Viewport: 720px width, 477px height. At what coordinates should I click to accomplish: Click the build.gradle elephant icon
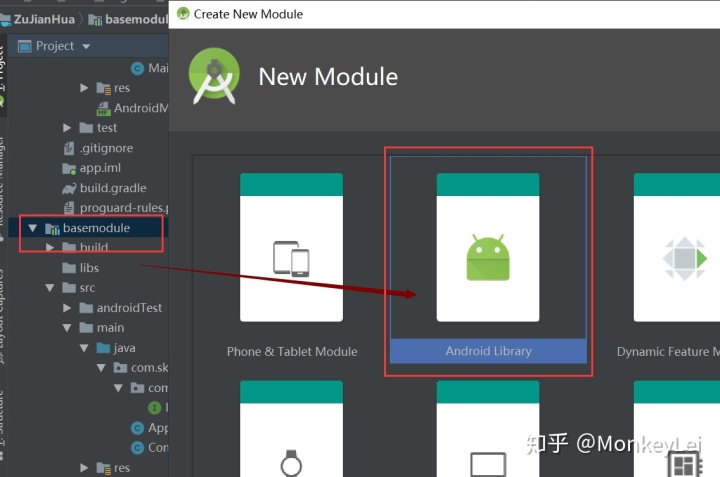69,188
